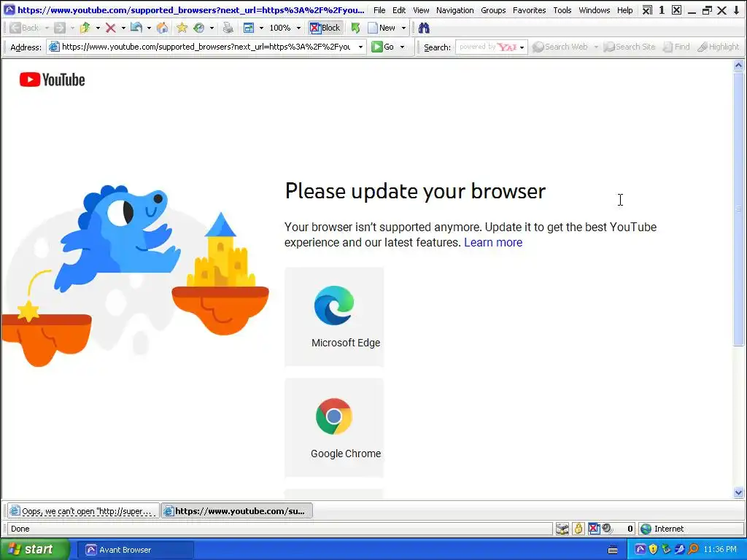Open the Edit menu
This screenshot has width=747, height=560.
[x=399, y=10]
